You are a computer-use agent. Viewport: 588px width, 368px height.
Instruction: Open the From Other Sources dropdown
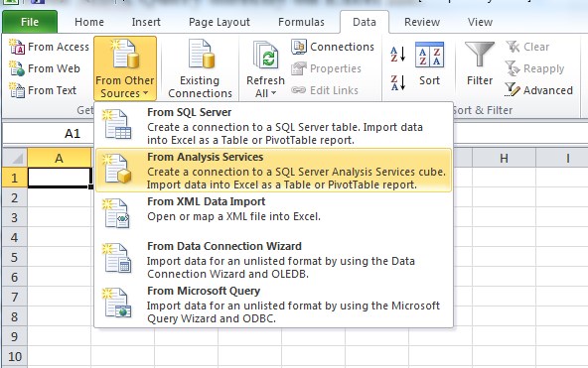(125, 68)
